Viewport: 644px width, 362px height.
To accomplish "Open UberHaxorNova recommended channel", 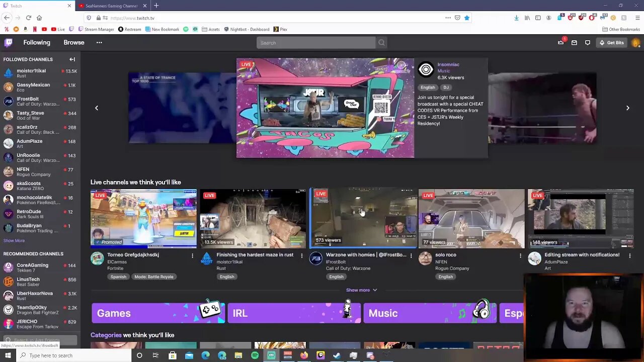I will pos(40,296).
